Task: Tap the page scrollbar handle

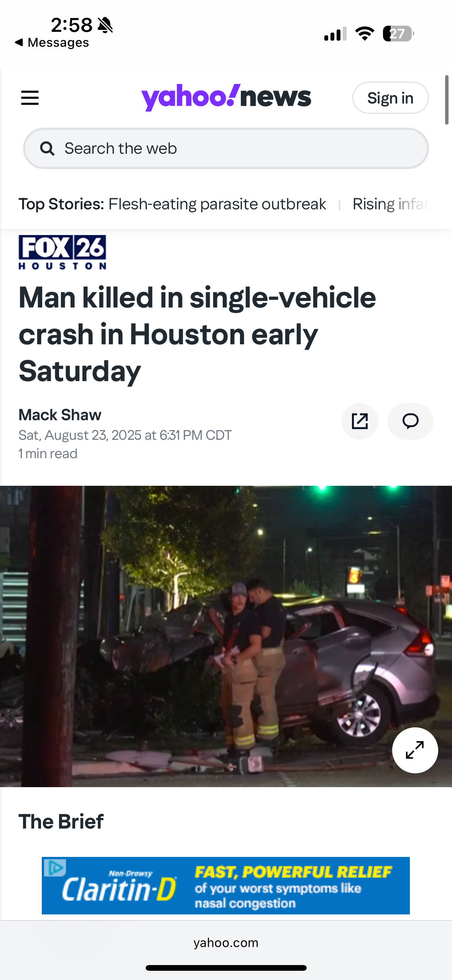Action: click(x=446, y=100)
